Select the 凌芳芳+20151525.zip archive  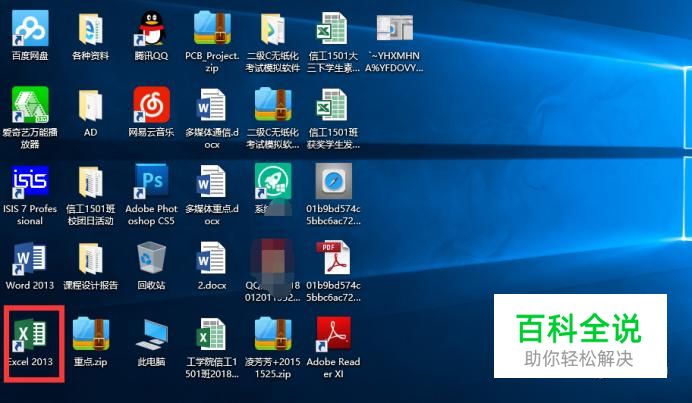(x=273, y=335)
